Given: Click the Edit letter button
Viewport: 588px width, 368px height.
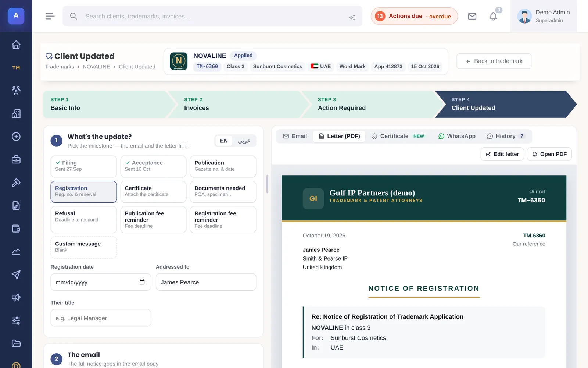Looking at the screenshot, I should click(502, 154).
